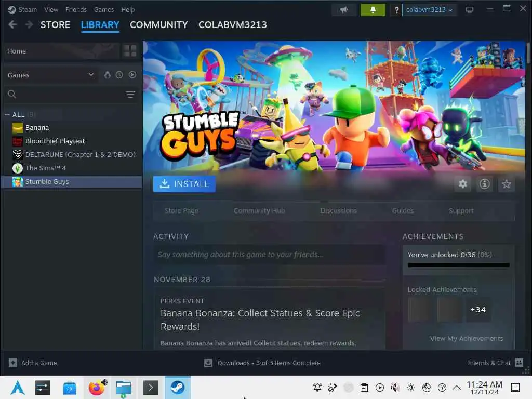The width and height of the screenshot is (532, 399).
Task: Click the library search magnifier icon
Action: coord(12,94)
